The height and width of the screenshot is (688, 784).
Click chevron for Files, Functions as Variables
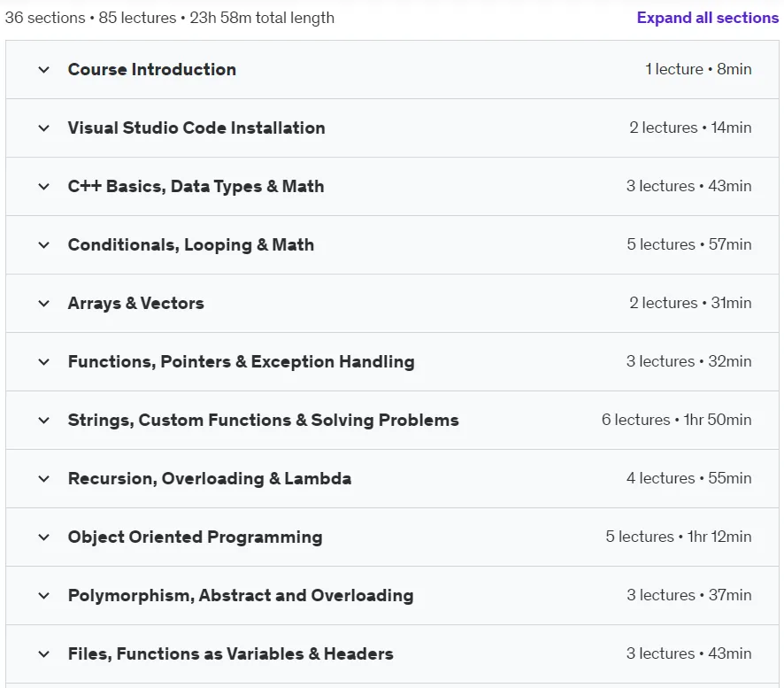(44, 654)
